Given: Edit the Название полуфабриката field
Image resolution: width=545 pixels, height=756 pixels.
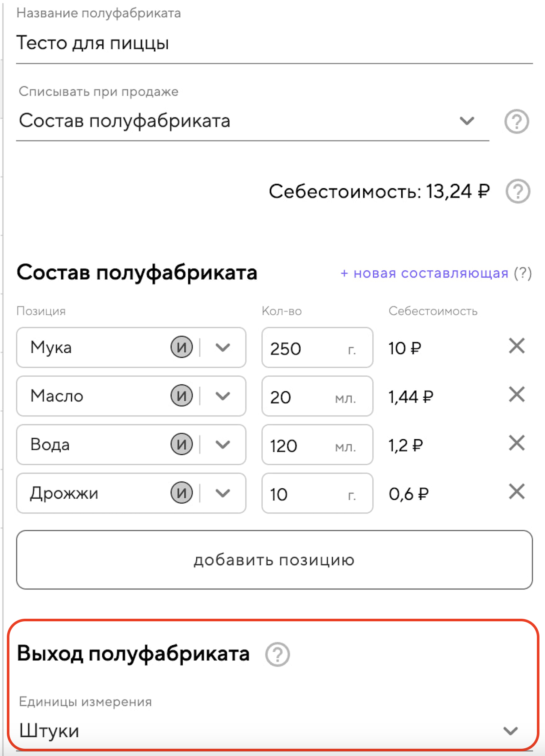Looking at the screenshot, I should pyautogui.click(x=274, y=43).
